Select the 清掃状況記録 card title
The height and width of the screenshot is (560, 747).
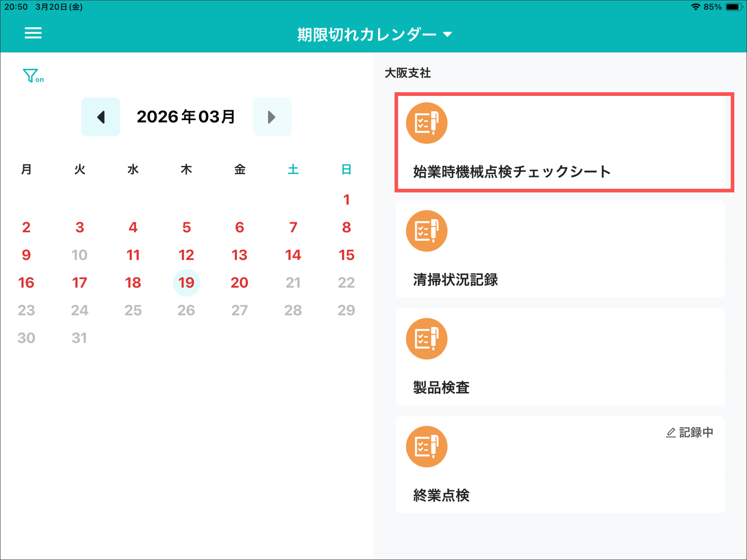click(x=455, y=280)
